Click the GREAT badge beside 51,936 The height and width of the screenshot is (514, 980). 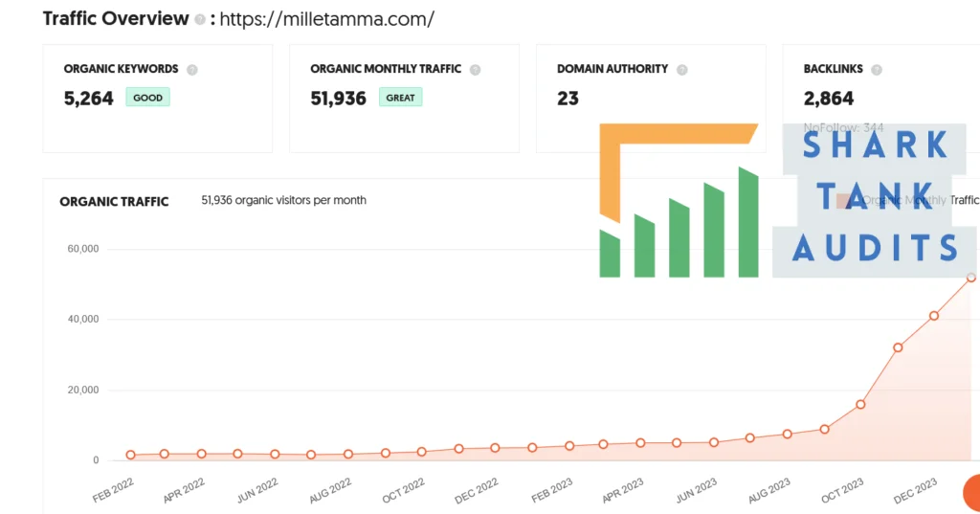pyautogui.click(x=401, y=98)
